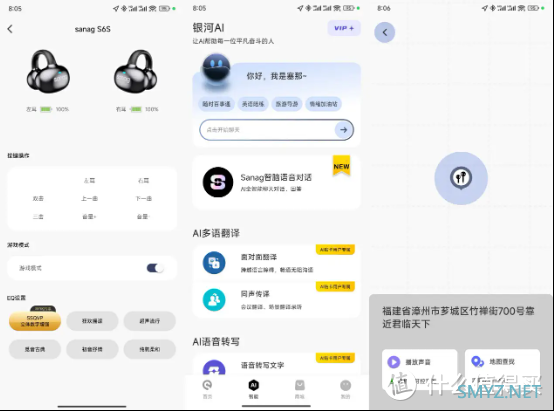Select the address text 福建省漳州市芗城区
The image size is (554, 411).
pos(430,311)
